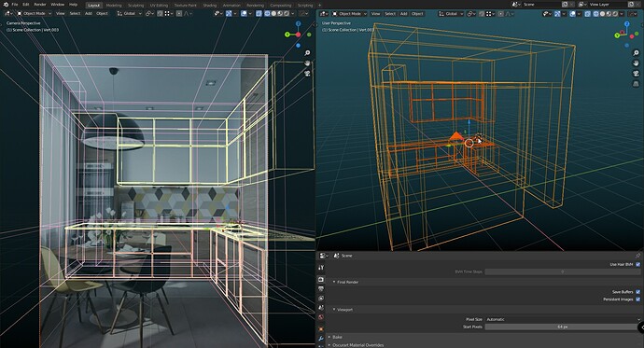Open Tool properties tab icon
This screenshot has height=348, width=644.
pyautogui.click(x=321, y=268)
